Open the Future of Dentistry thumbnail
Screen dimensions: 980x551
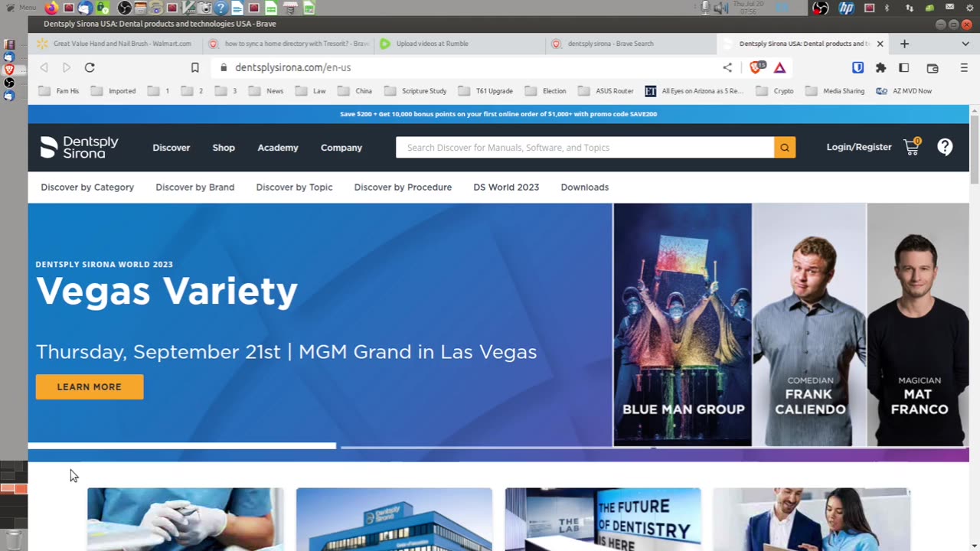coord(603,520)
